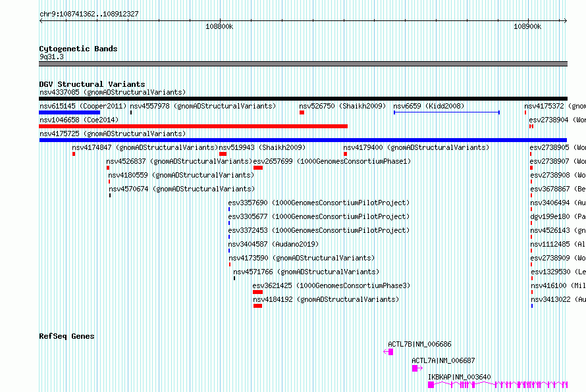Click the 108900k ruler label
This screenshot has height=392, width=586.
click(527, 26)
